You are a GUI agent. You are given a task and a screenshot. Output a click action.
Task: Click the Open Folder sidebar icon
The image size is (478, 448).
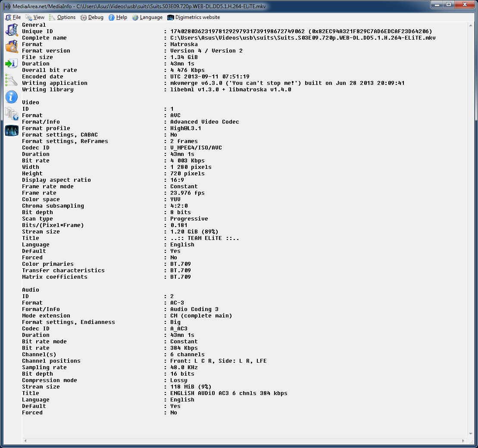click(12, 47)
